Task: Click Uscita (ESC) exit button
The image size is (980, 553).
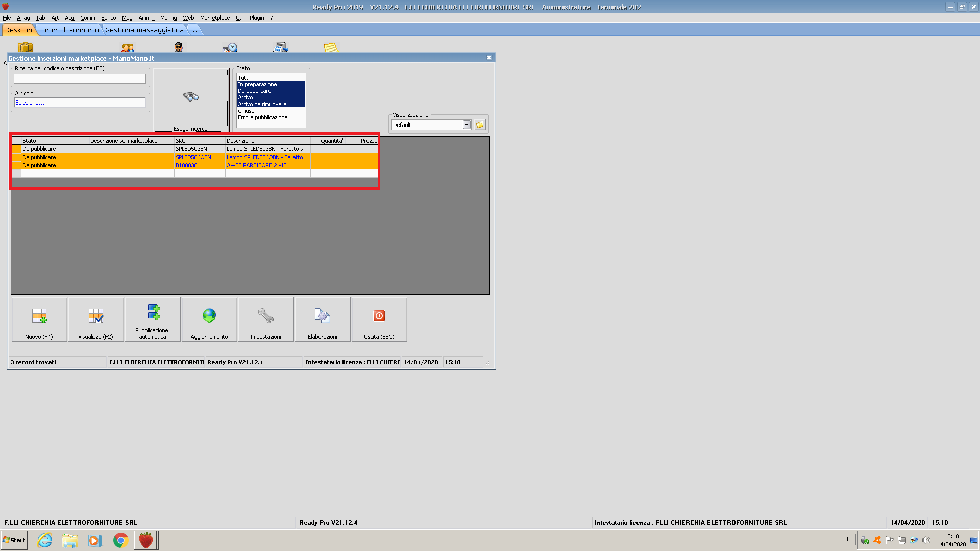Action: click(x=379, y=320)
